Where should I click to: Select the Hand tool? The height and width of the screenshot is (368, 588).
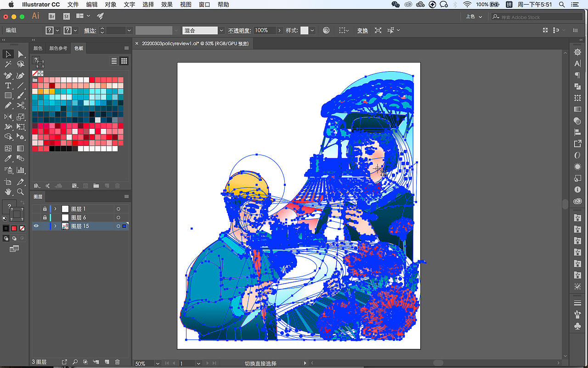[x=8, y=192]
